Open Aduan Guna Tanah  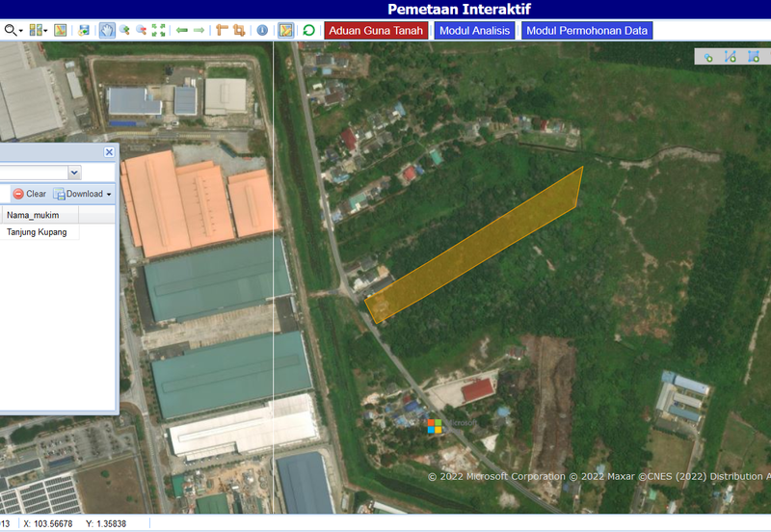[x=376, y=31]
